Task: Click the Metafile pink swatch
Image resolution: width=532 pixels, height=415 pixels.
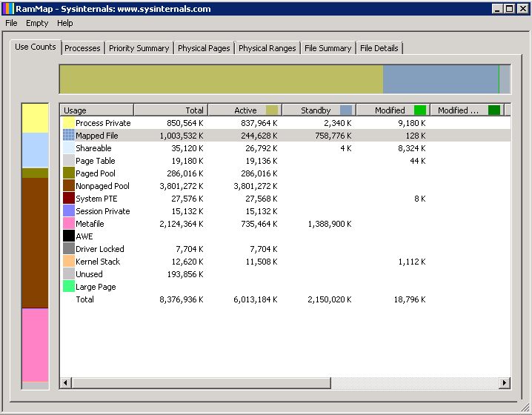Action: click(69, 224)
